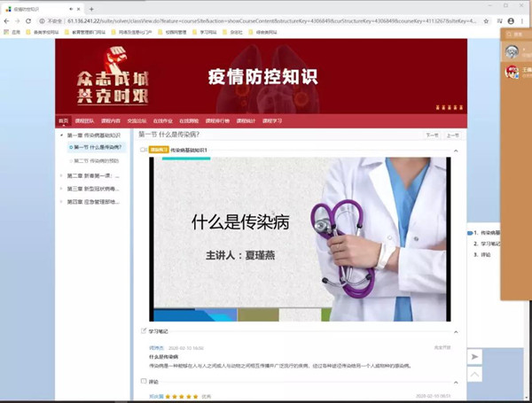Viewport: 532px width, 403px height.
Task: Open the Chrome profile avatar icon
Action: pyautogui.click(x=510, y=20)
